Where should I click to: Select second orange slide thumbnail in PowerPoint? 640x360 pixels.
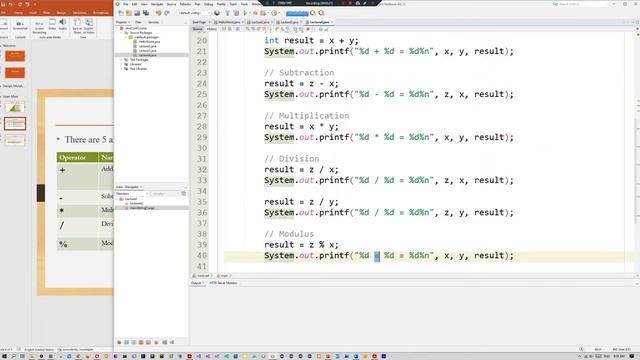point(15,73)
